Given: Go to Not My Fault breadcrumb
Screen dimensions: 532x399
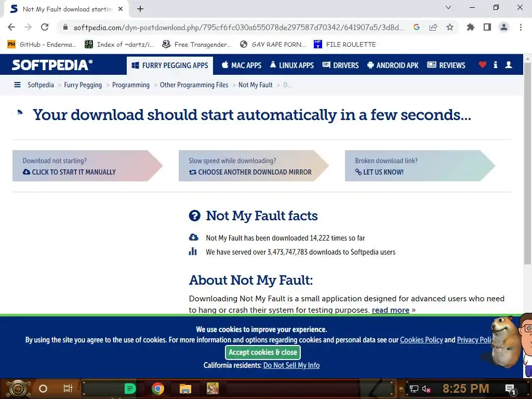Looking at the screenshot, I should [x=256, y=85].
